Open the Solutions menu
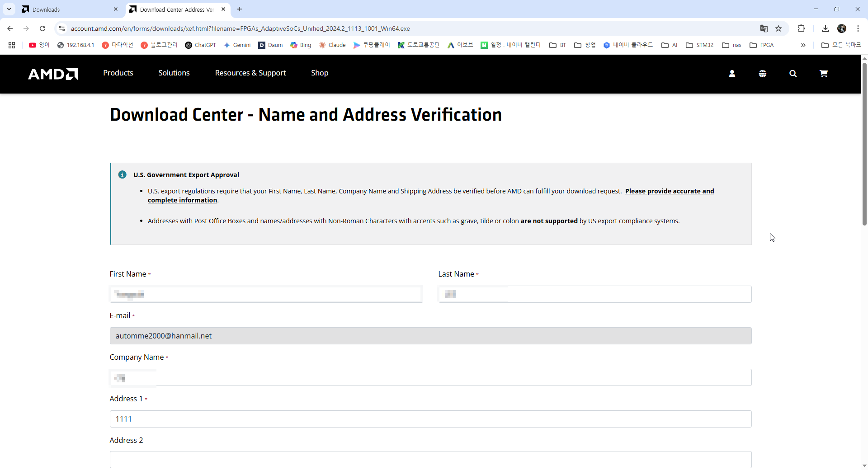The image size is (868, 470). pos(174,73)
